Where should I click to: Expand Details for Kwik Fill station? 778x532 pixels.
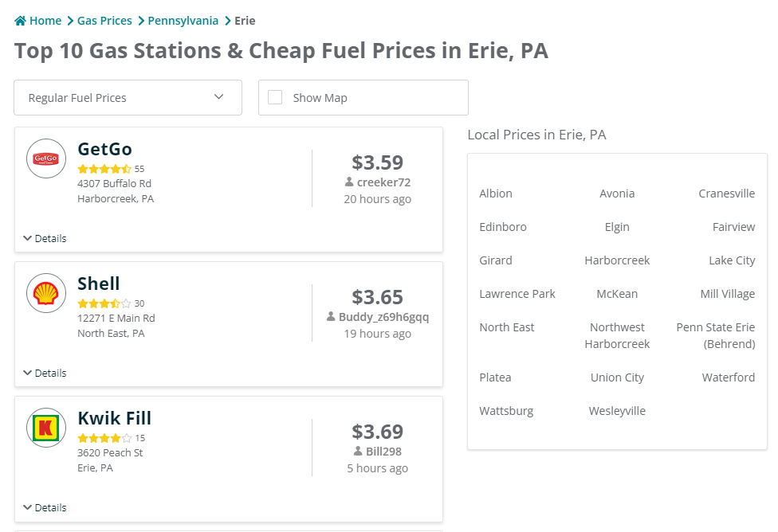45,507
